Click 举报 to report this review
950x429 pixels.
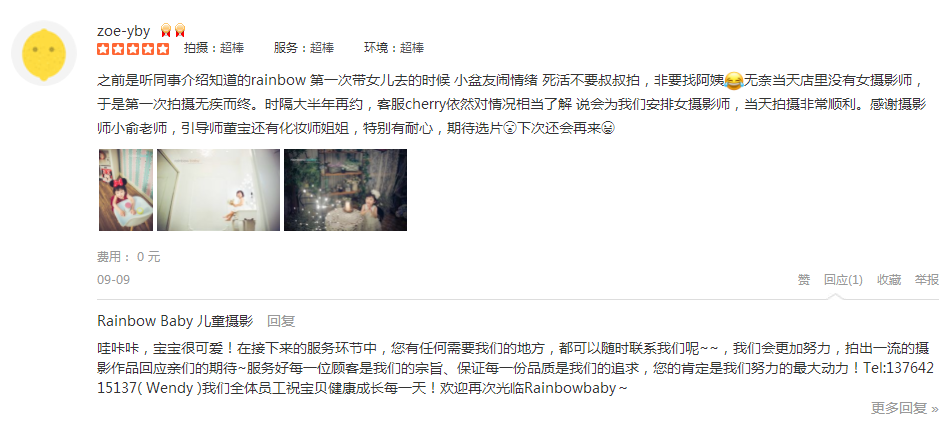click(x=926, y=280)
